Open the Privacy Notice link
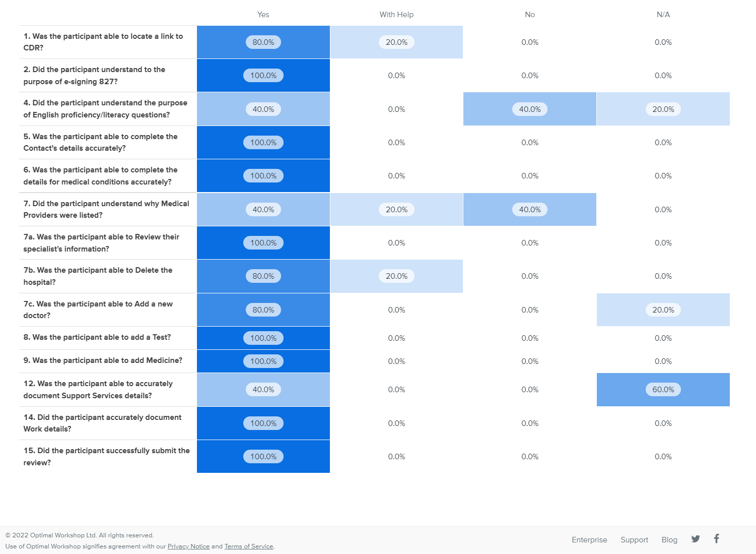The height and width of the screenshot is (554, 756). tap(188, 546)
